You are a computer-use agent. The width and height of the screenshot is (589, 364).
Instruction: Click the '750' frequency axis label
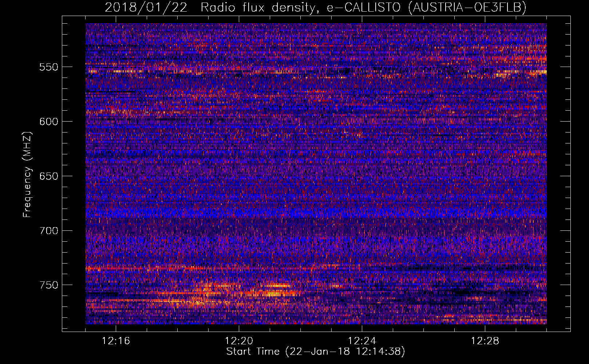click(49, 285)
